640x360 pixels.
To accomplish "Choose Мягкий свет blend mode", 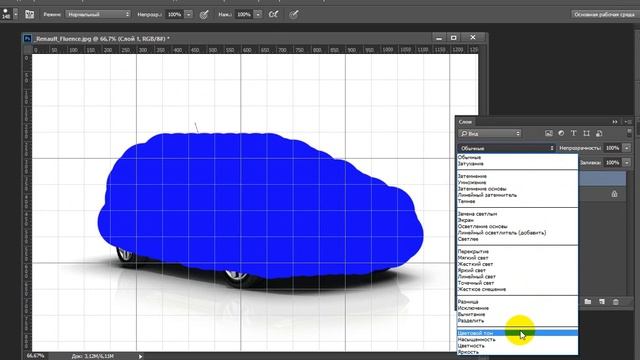I will click(x=517, y=258).
